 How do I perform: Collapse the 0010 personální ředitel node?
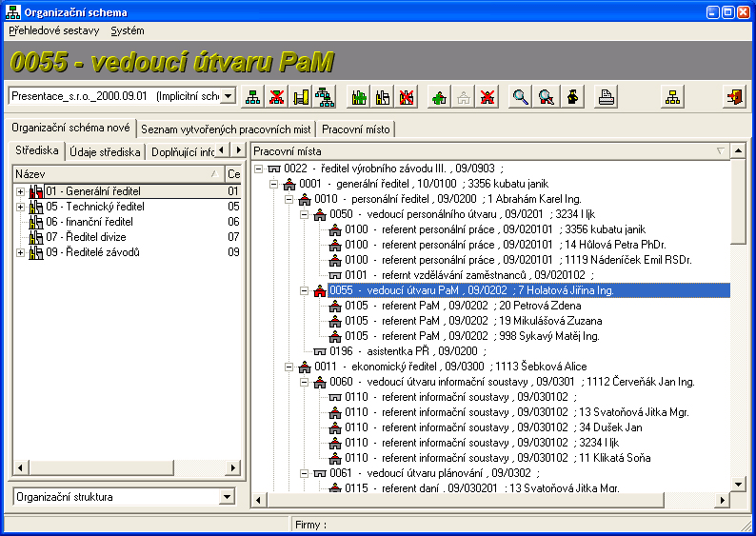(288, 200)
